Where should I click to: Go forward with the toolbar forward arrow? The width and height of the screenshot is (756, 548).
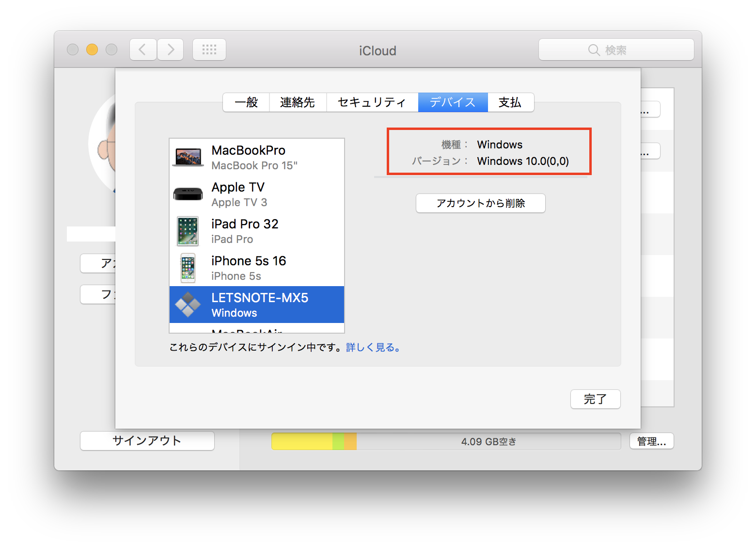point(170,49)
